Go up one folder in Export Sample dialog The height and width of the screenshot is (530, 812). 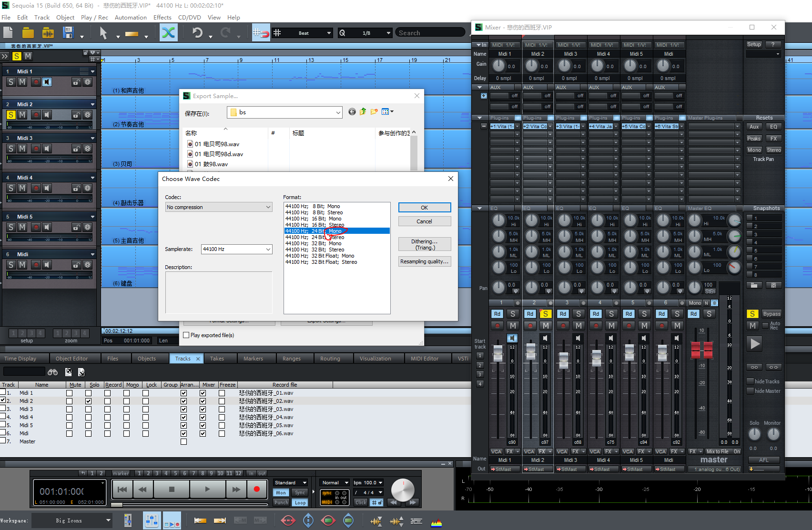point(363,111)
